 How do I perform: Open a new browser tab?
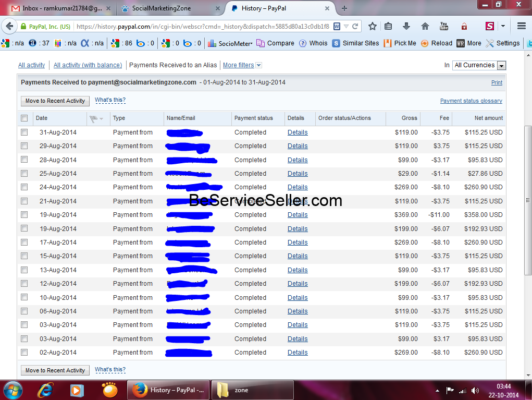coord(344,8)
